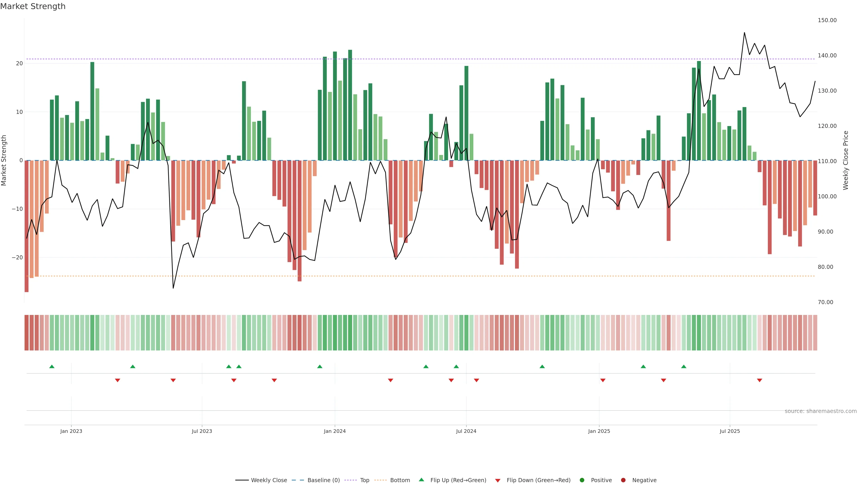The height and width of the screenshot is (488, 868).
Task: Click the Jul 2025 x-axis label
Action: pos(729,431)
